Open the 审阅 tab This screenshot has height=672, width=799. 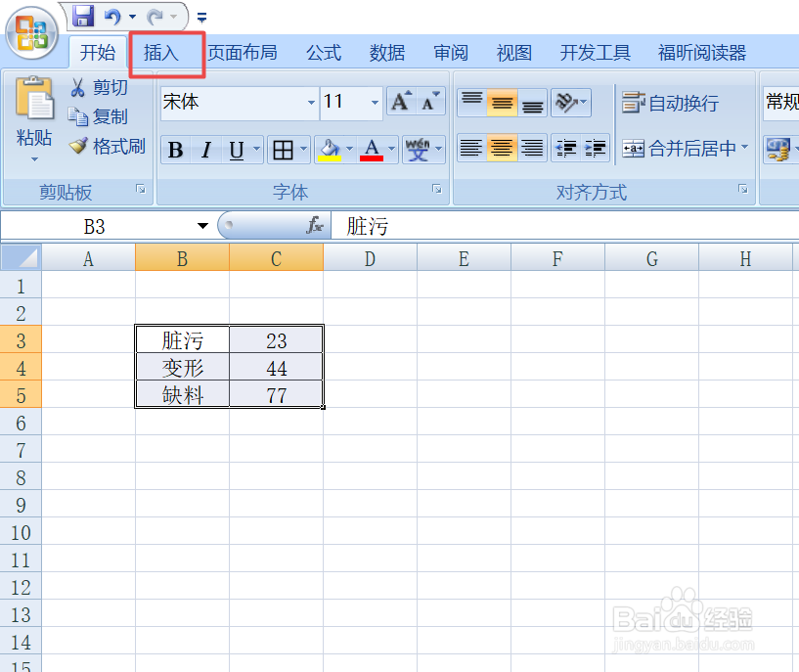tap(451, 53)
